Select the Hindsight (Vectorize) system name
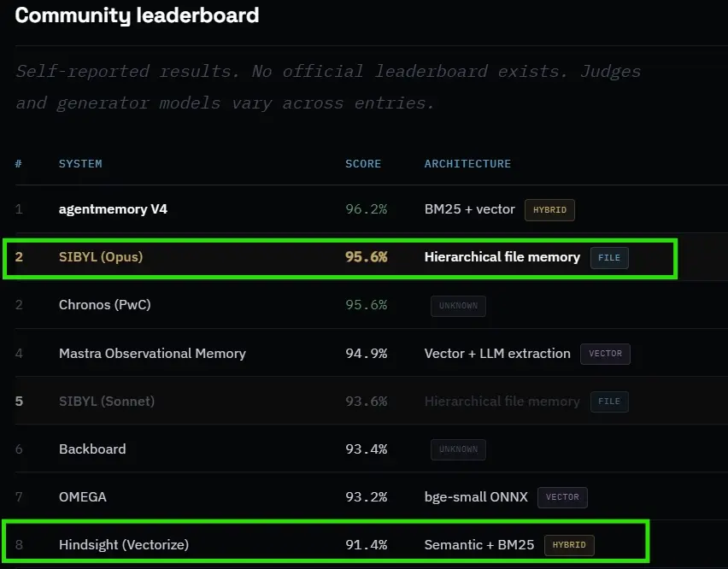Screen dimensions: 728x569 click(x=124, y=545)
